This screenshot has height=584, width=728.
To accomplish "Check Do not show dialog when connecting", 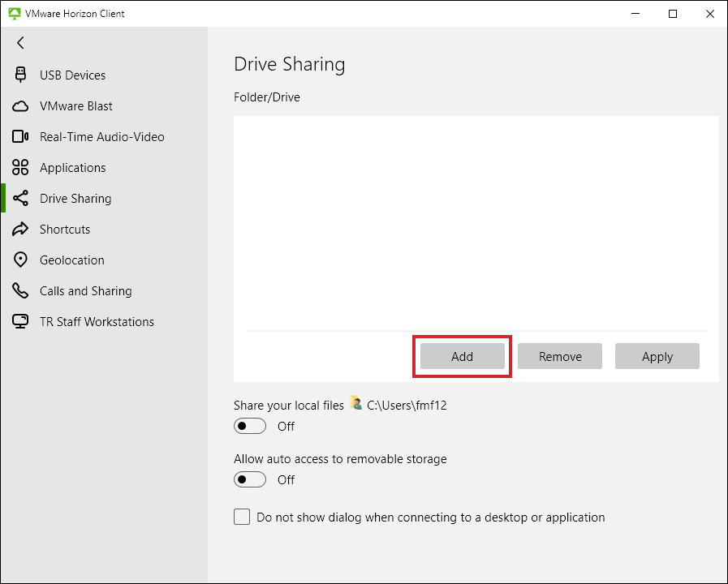I will click(242, 517).
